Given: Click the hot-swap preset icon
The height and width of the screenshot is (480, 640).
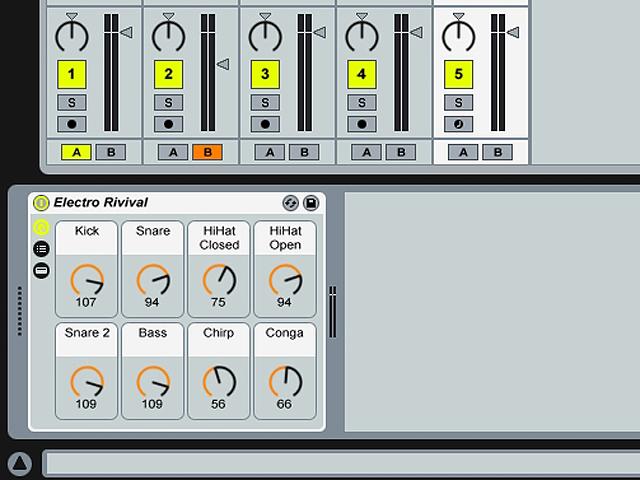Looking at the screenshot, I should pyautogui.click(x=290, y=203).
